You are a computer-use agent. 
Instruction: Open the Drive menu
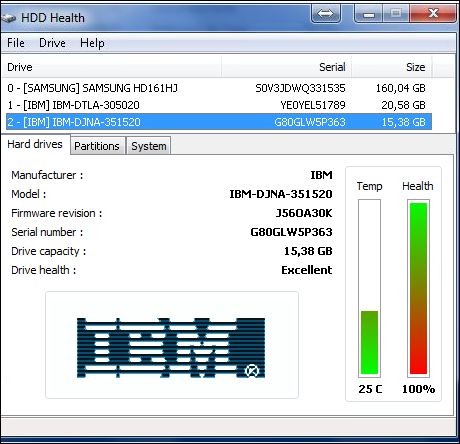[52, 43]
